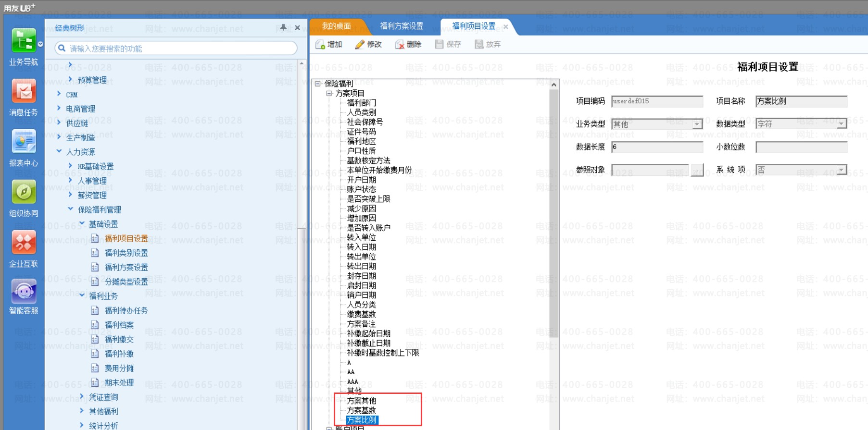This screenshot has width=868, height=430.
Task: Switch to the 我的桌面 tab
Action: (336, 26)
